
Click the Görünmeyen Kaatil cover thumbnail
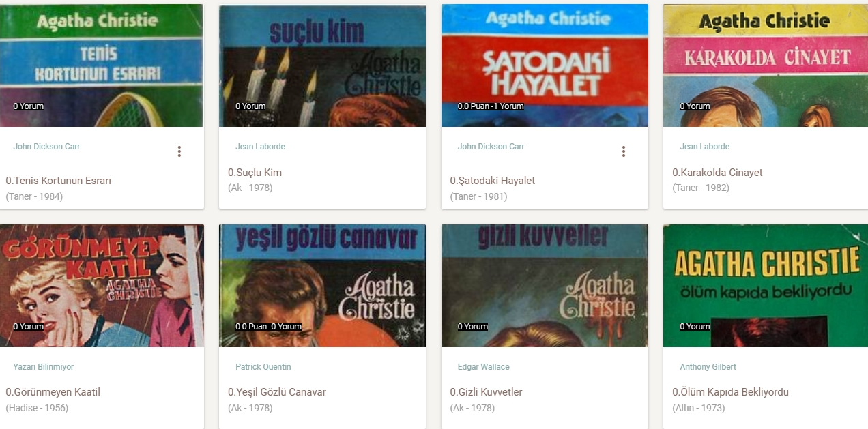[x=102, y=286]
